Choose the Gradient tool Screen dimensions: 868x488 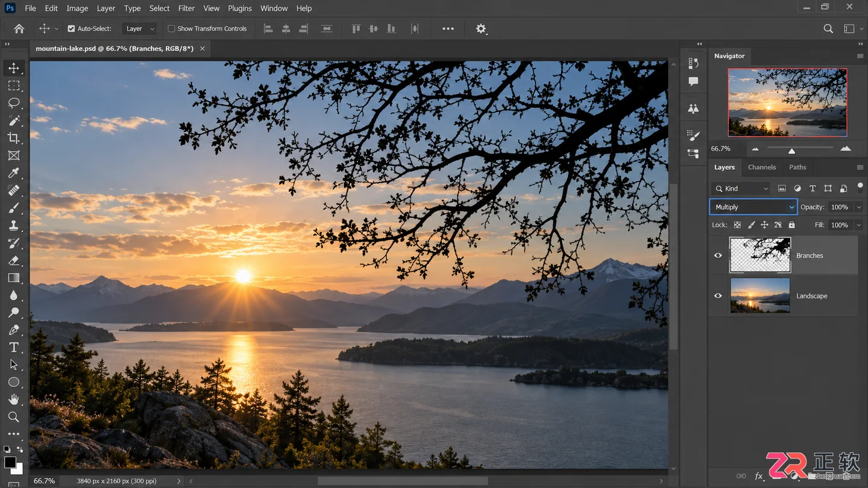tap(14, 278)
